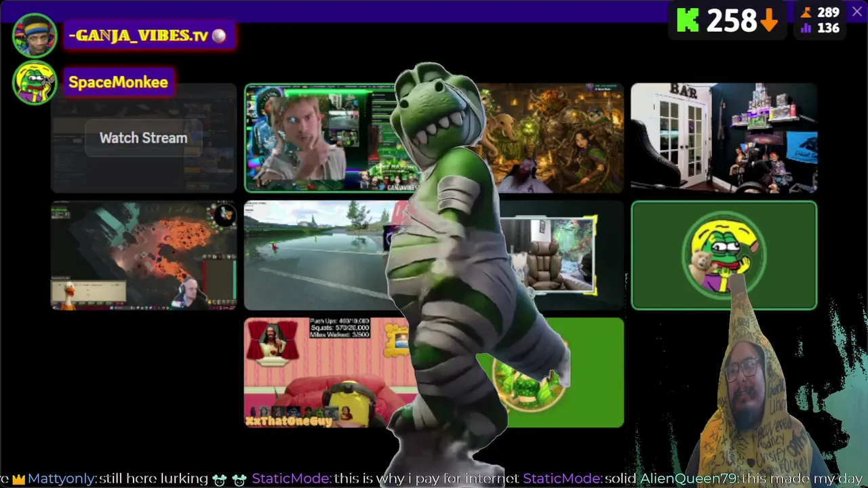
Task: Click the 136 count number
Action: click(x=828, y=28)
